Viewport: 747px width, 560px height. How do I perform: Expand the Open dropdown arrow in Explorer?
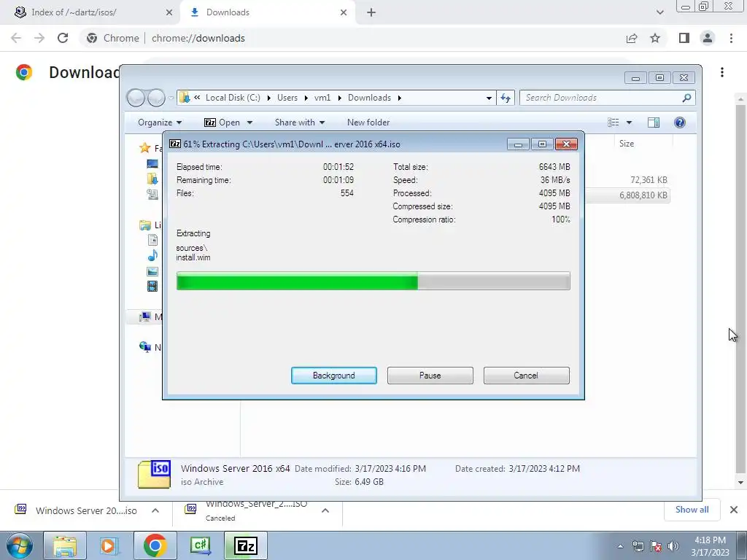(249, 122)
